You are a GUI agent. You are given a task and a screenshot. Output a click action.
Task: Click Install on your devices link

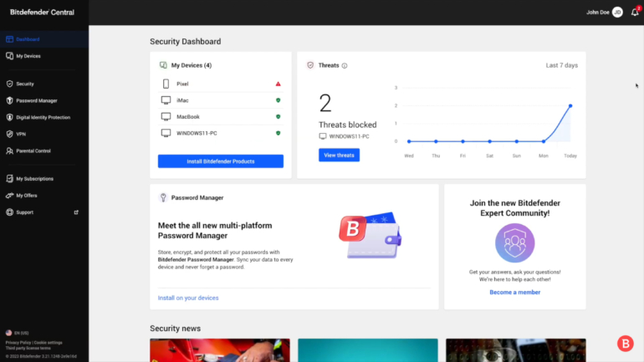point(188,298)
